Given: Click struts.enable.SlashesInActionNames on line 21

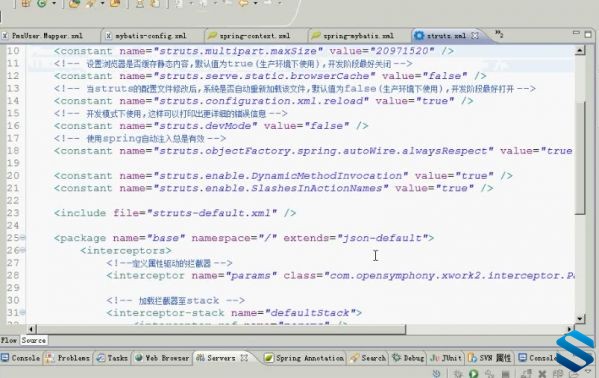Looking at the screenshot, I should coord(271,188).
